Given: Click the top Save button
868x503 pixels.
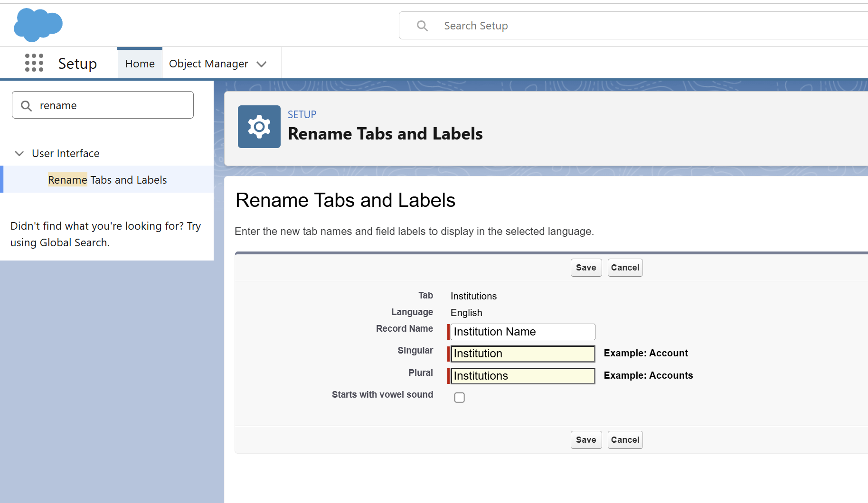Looking at the screenshot, I should pos(586,268).
